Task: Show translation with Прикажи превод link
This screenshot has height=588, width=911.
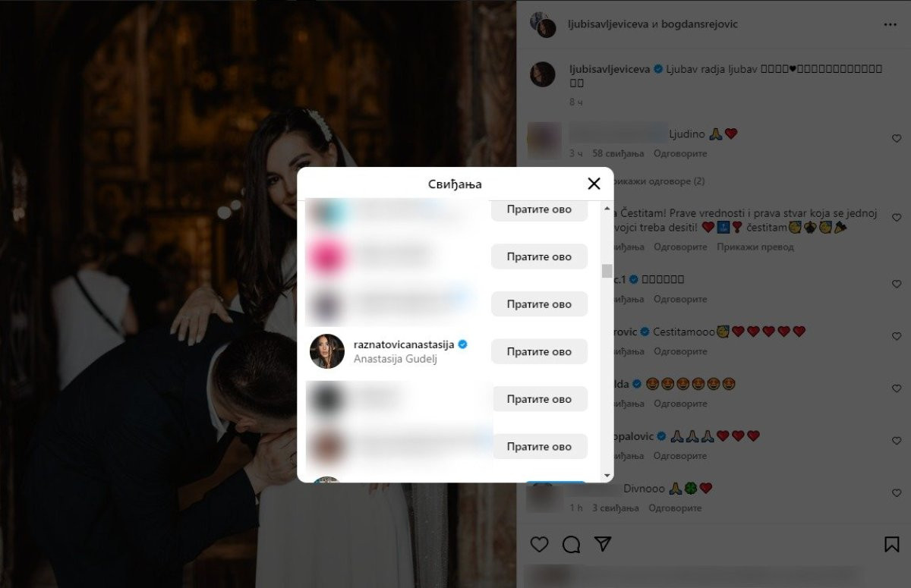Action: (755, 247)
